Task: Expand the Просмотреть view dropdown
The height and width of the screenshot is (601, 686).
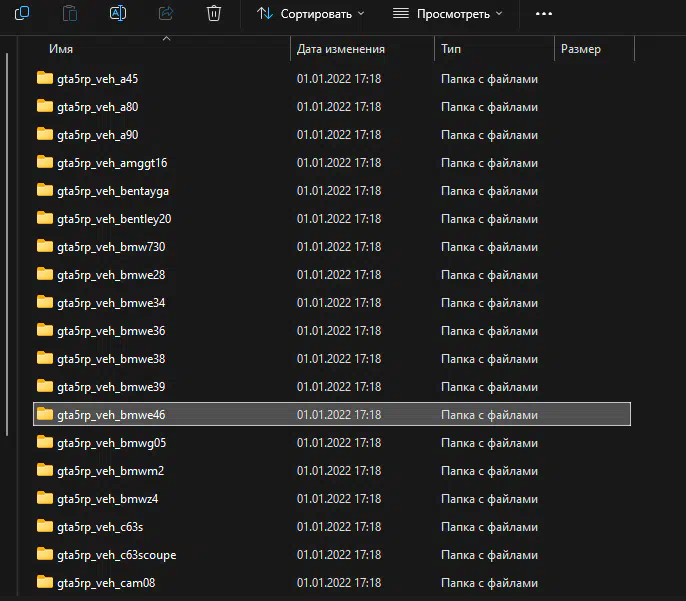Action: [x=447, y=14]
